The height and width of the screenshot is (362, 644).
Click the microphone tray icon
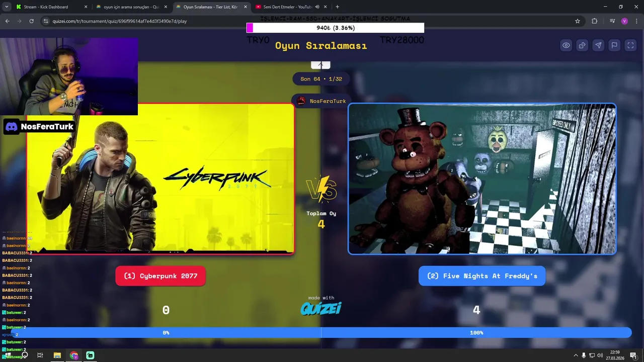pos(584,355)
